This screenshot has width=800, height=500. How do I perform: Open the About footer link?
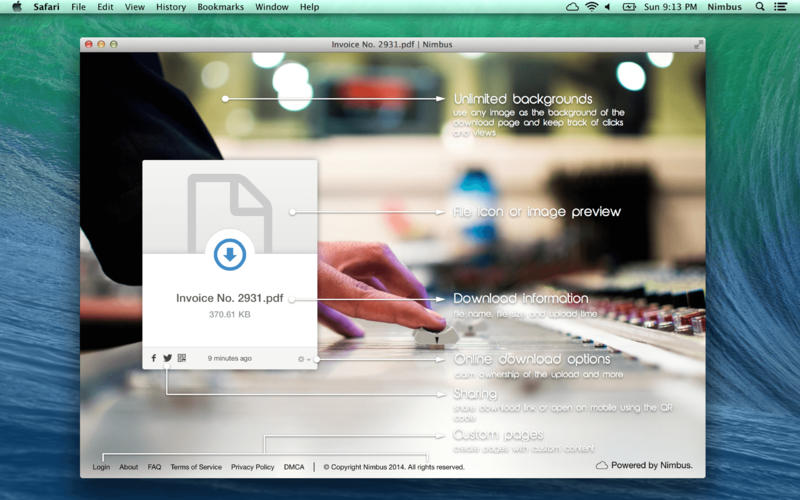pyautogui.click(x=129, y=467)
